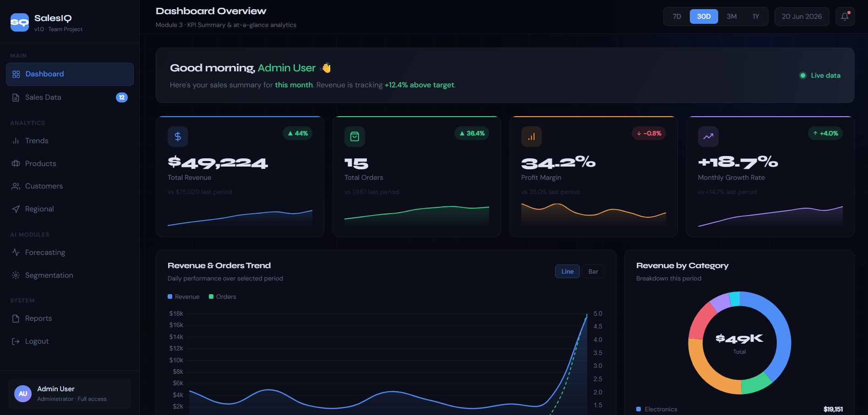Click Logout in the sidebar
Screen dimensions: 868x415
point(70,341)
